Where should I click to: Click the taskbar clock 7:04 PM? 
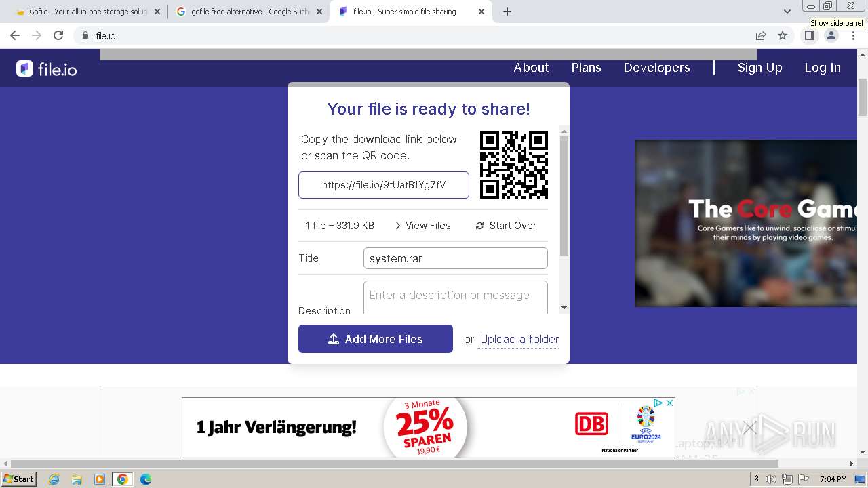pyautogui.click(x=833, y=479)
